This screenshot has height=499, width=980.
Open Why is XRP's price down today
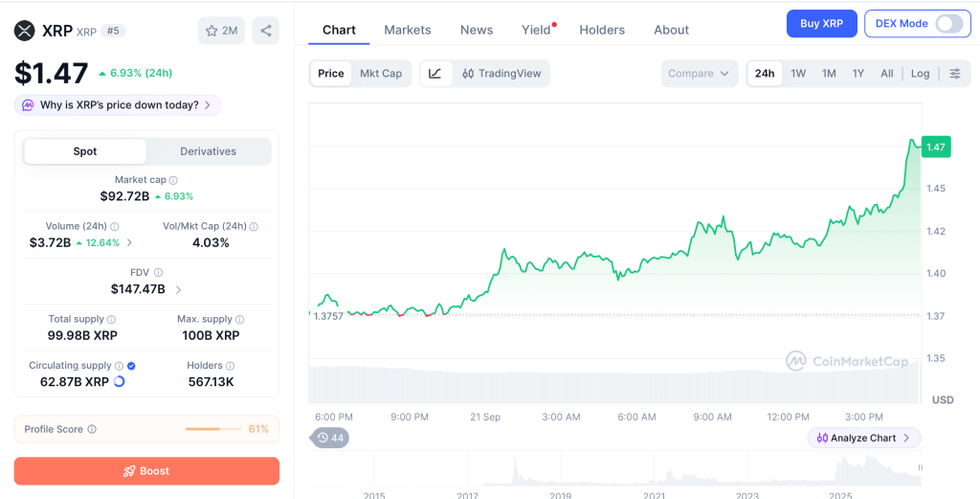(x=118, y=105)
